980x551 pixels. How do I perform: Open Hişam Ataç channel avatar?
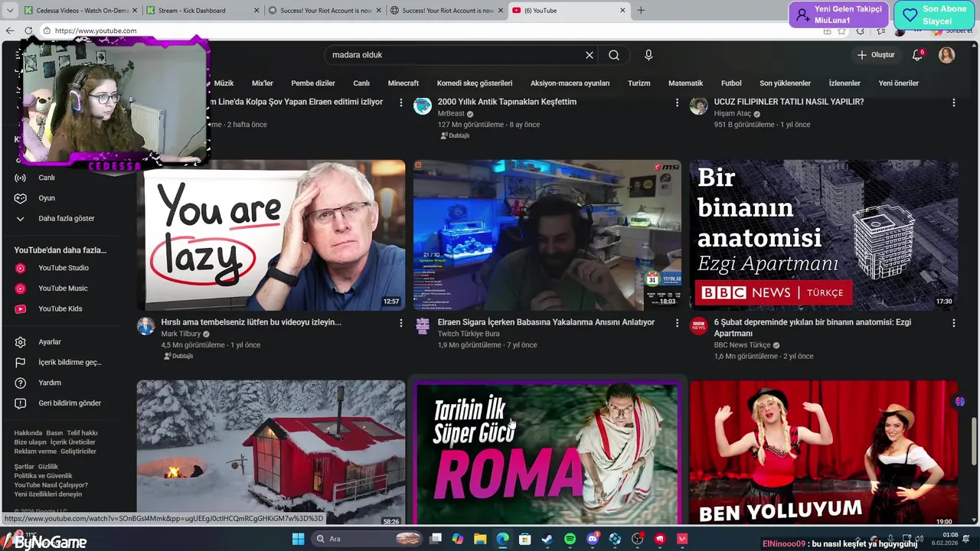point(698,106)
